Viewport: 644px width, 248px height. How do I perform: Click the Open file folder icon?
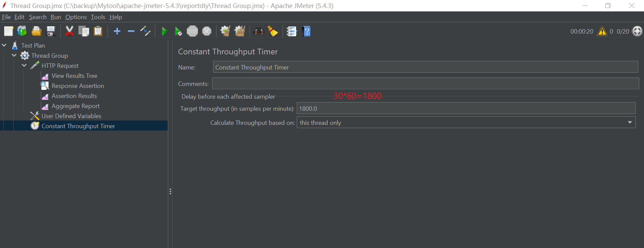click(36, 31)
